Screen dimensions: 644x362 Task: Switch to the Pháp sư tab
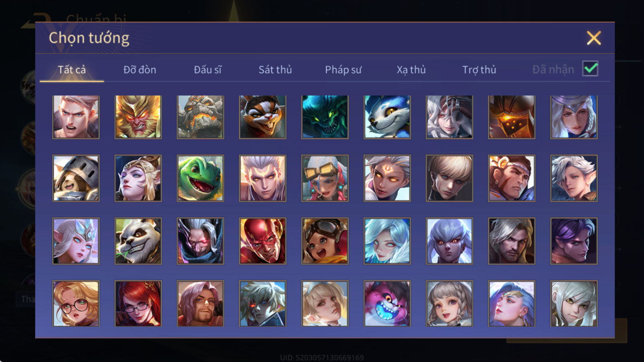[343, 70]
